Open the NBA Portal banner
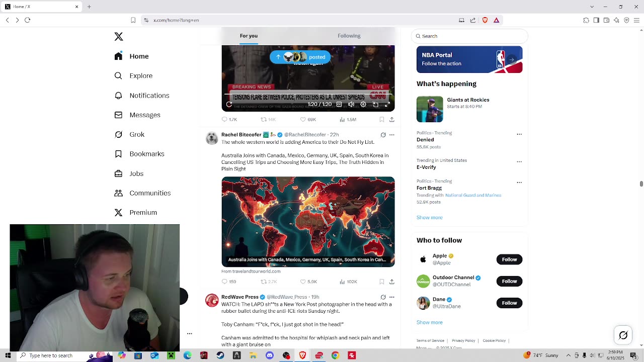This screenshot has width=644, height=362. [469, 59]
